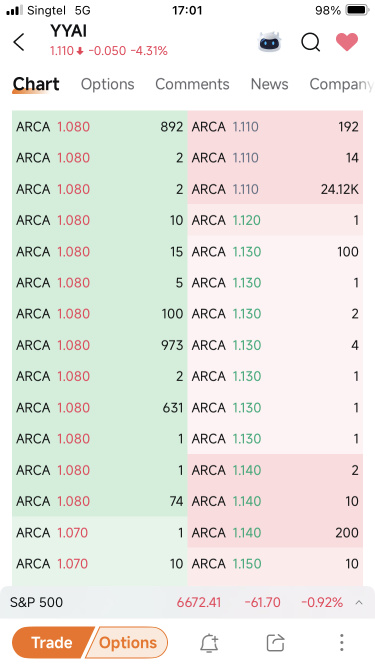Select the 1.080 bid row with 892
The width and height of the screenshot is (375, 667).
[99, 126]
